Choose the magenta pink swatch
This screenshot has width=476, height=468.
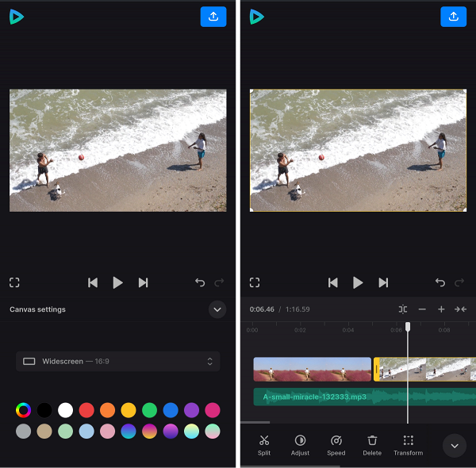213,410
